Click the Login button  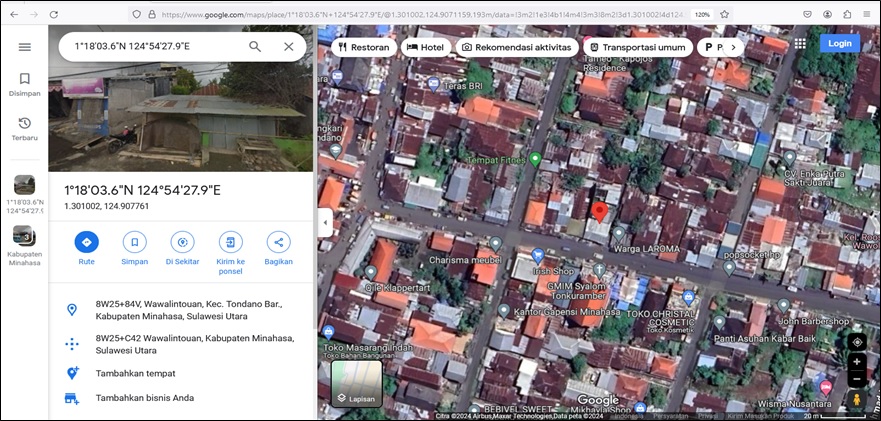coord(839,44)
